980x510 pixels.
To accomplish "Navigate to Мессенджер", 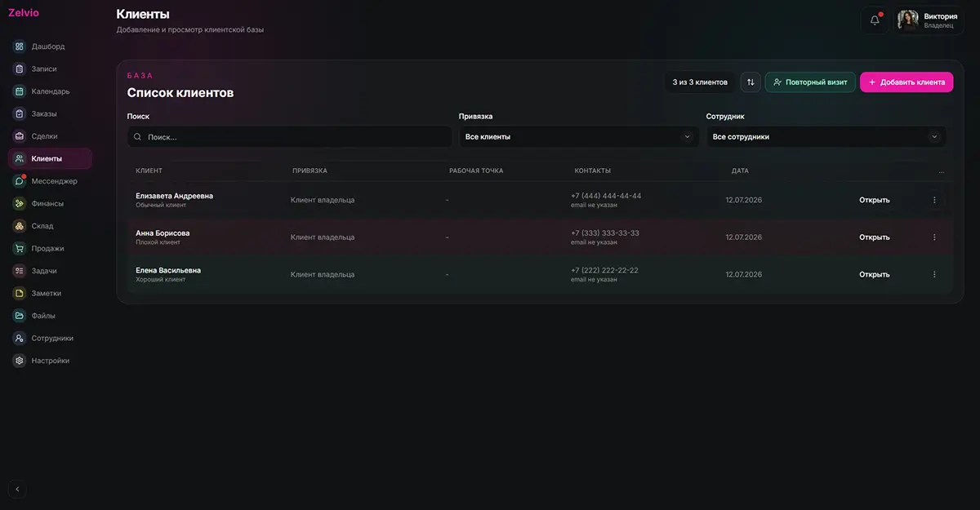I will pyautogui.click(x=50, y=181).
